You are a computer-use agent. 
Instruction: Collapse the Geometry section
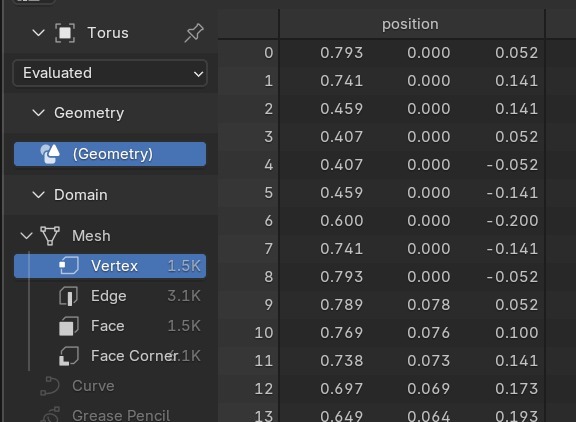tap(38, 113)
